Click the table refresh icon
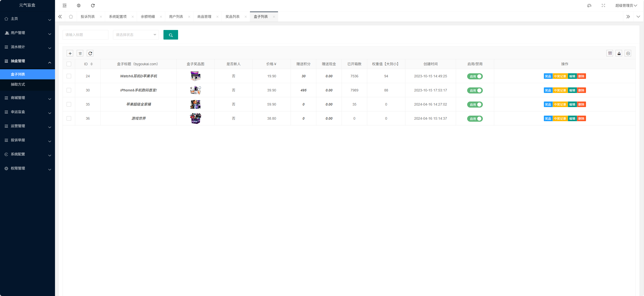Viewport: 644px width, 296px height. [x=90, y=53]
